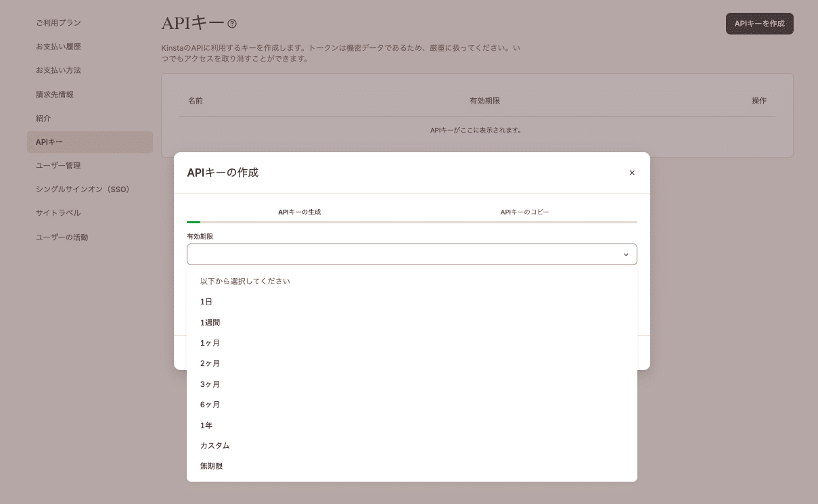Viewport: 818px width, 504px height.
Task: Open the help icon beside the APIキー heading
Action: [x=232, y=24]
